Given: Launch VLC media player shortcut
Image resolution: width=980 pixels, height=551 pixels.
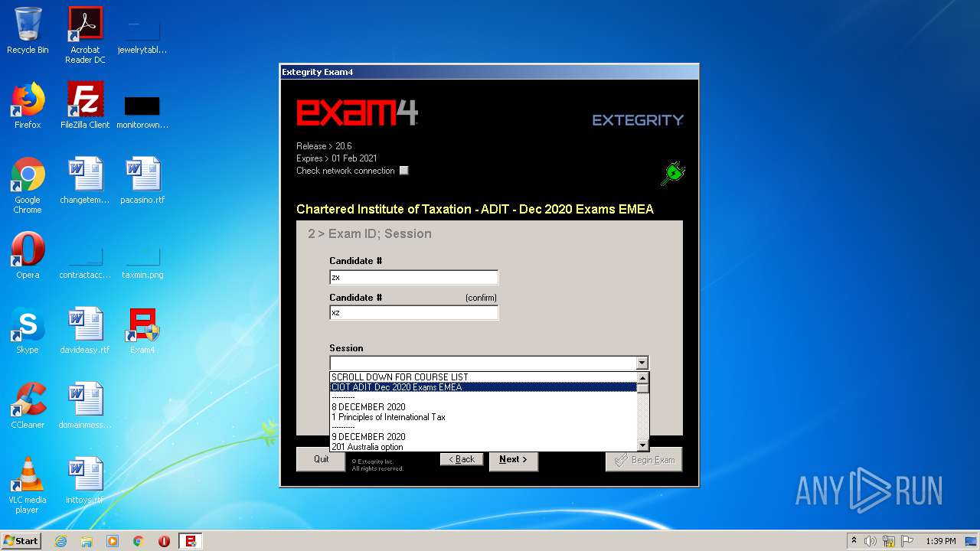Looking at the screenshot, I should (28, 485).
